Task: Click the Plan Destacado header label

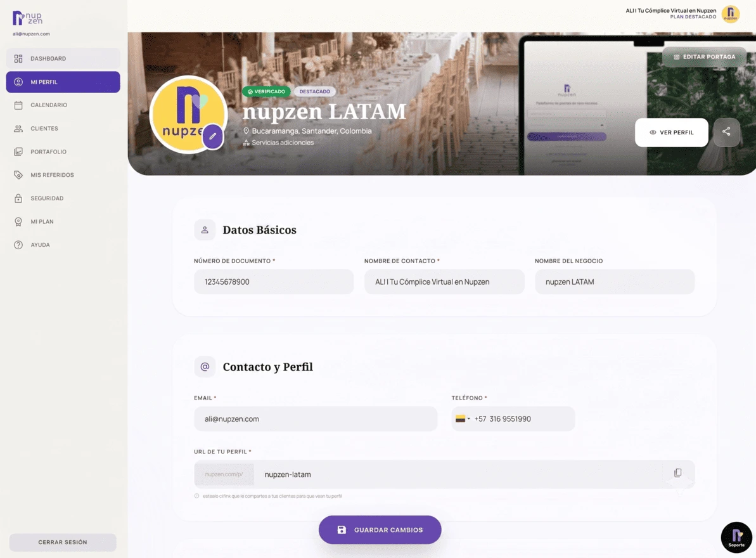Action: (693, 17)
